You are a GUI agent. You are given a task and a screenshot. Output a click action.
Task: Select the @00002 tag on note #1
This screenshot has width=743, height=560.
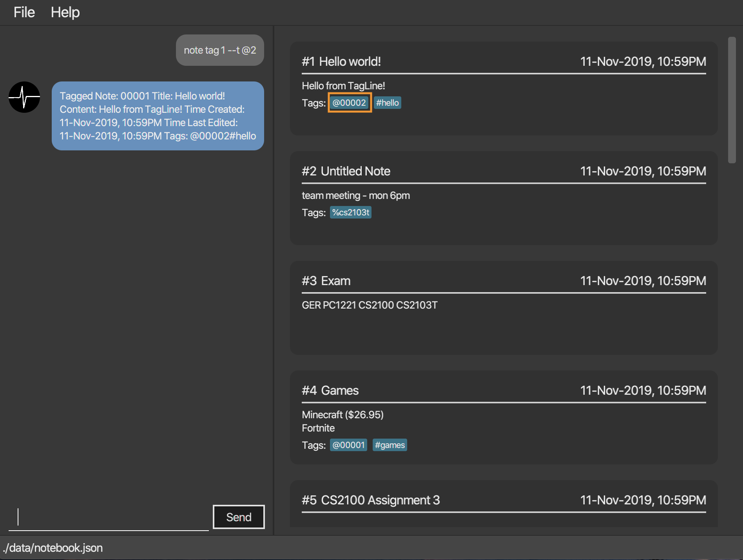(349, 103)
